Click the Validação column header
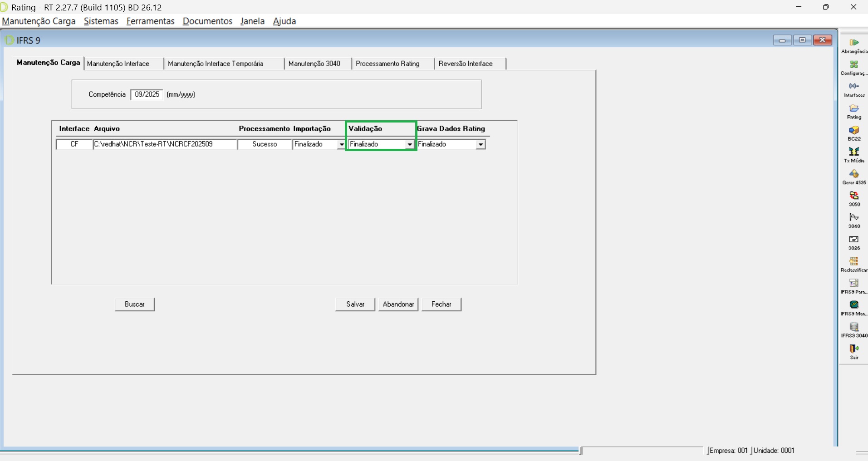This screenshot has height=461, width=868. click(x=365, y=129)
